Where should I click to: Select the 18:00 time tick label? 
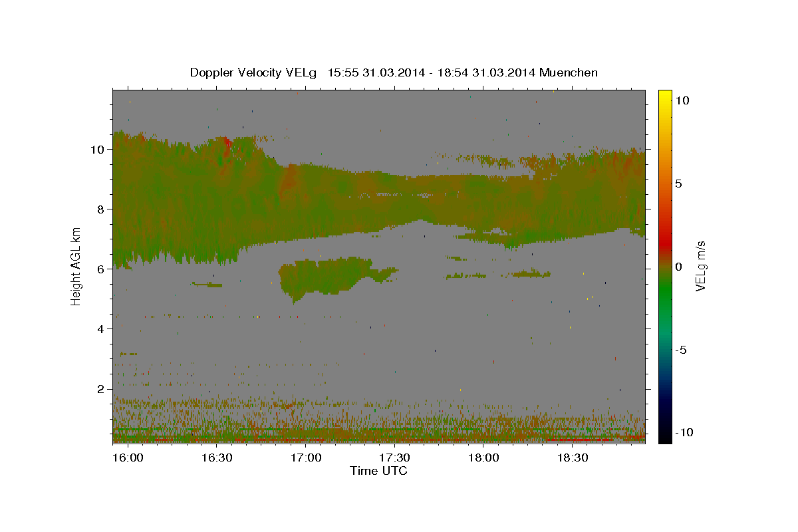pyautogui.click(x=483, y=458)
